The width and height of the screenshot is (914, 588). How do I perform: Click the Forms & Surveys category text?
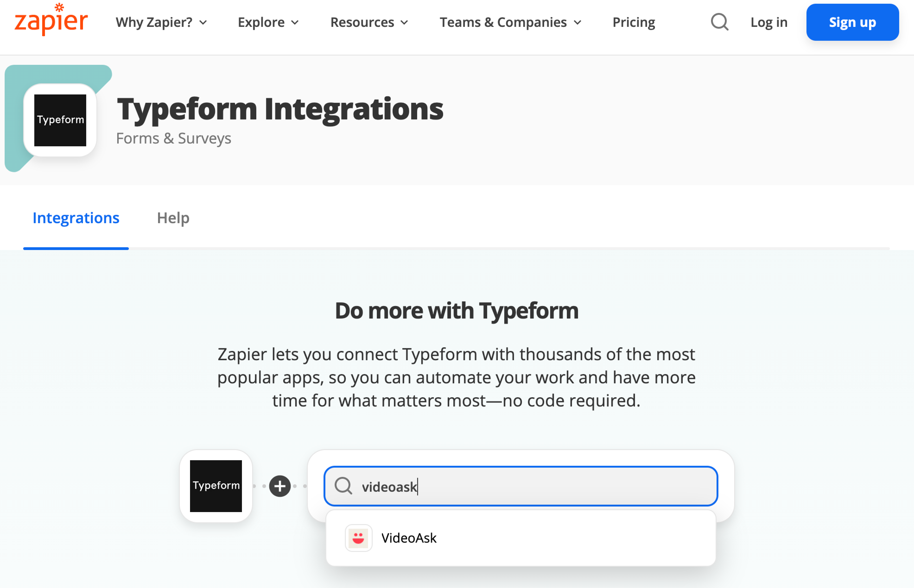point(174,138)
